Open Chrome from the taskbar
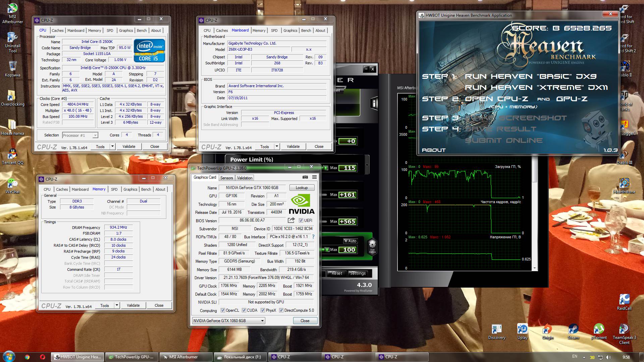The image size is (644, 362). (27, 357)
